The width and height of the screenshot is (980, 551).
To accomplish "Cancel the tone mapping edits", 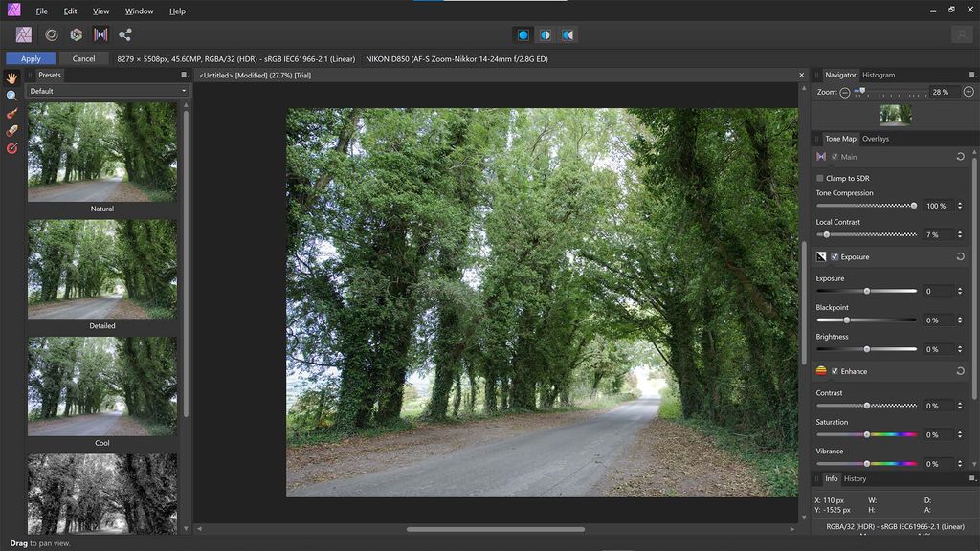I will coord(83,58).
